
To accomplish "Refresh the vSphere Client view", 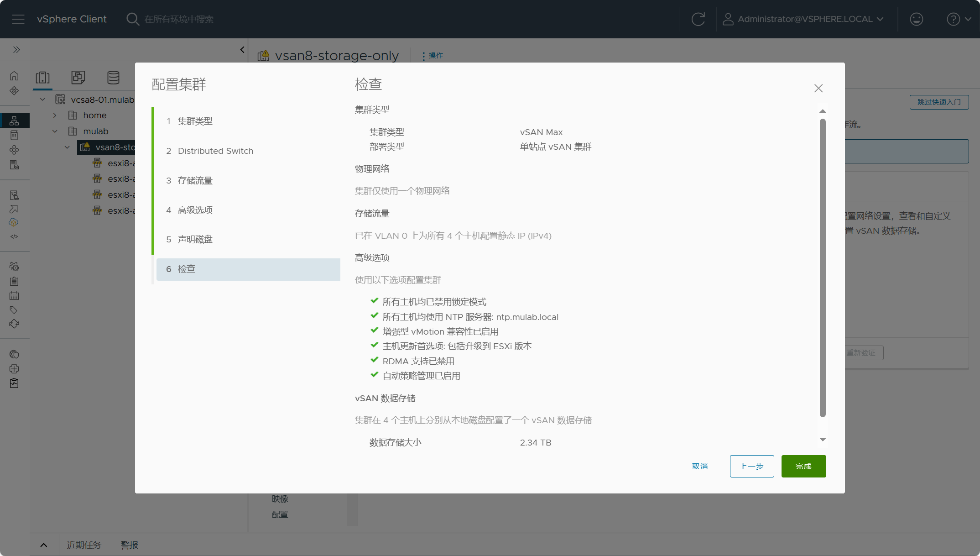I will point(698,19).
